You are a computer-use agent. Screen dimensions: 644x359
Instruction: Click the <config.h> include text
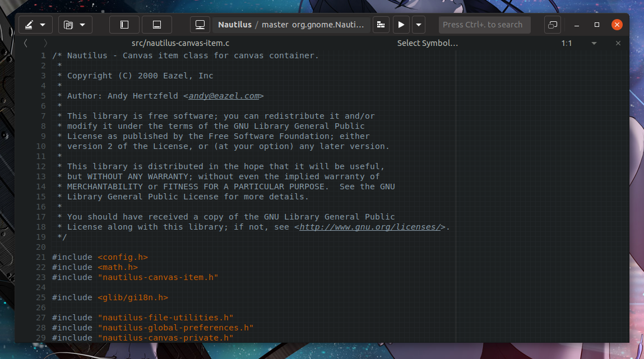pyautogui.click(x=123, y=257)
